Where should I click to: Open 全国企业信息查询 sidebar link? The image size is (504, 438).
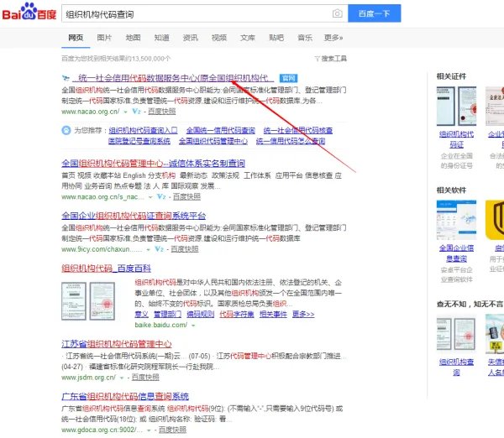[456, 253]
